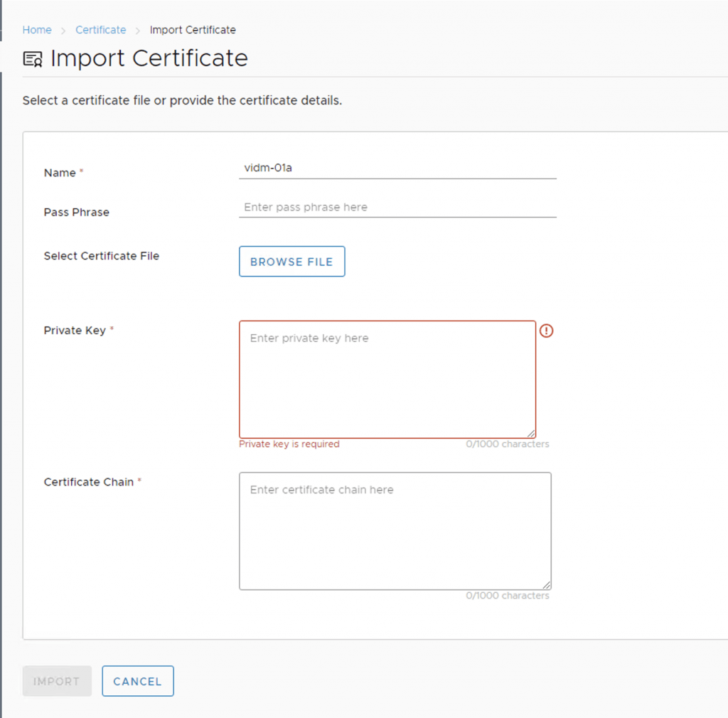
Task: Click the 'Private key is required' error message
Action: (289, 444)
